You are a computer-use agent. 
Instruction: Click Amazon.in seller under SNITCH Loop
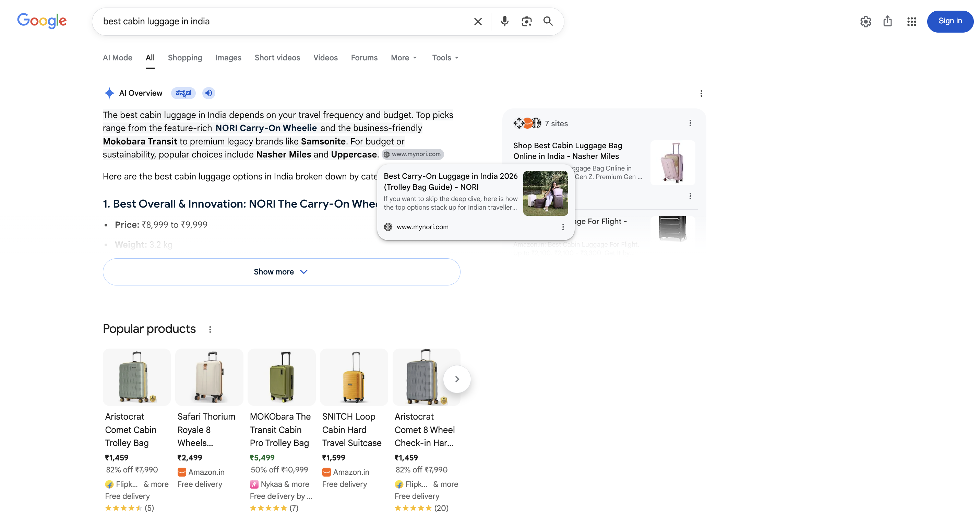tap(345, 472)
